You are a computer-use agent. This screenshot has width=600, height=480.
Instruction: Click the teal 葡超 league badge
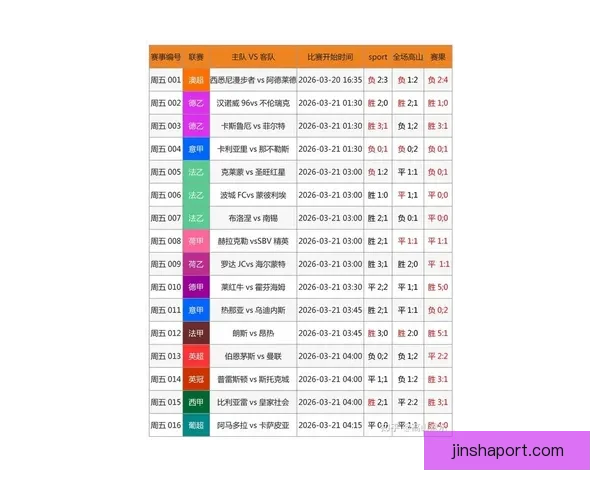(x=196, y=425)
